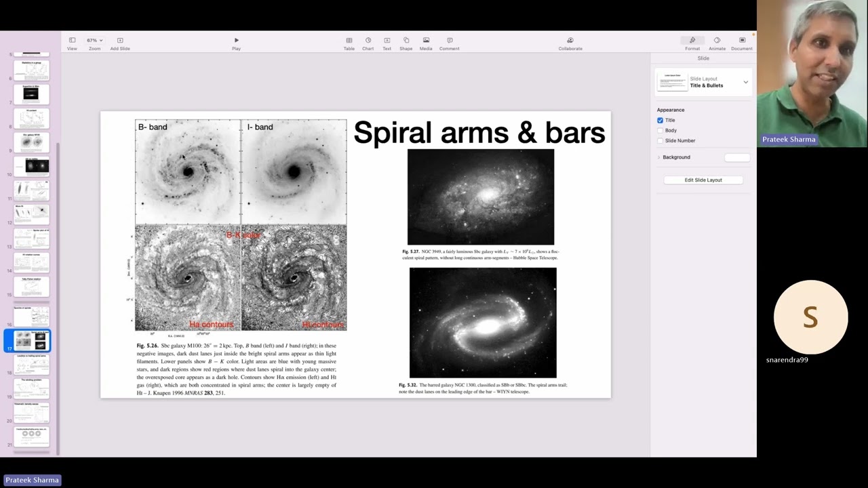Image resolution: width=868 pixels, height=488 pixels.
Task: Open the Slide Layout Title & Bullets dropdown
Action: (703, 82)
